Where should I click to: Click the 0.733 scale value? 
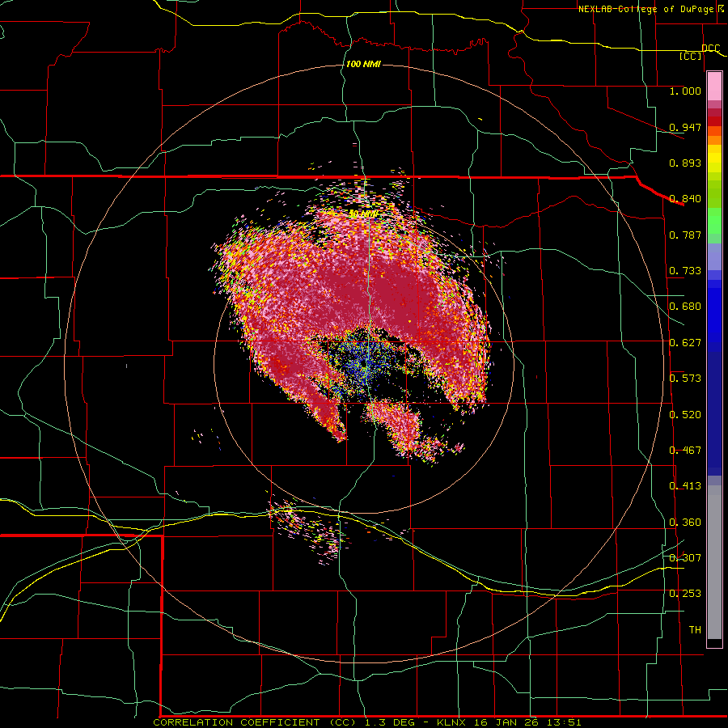pos(685,271)
